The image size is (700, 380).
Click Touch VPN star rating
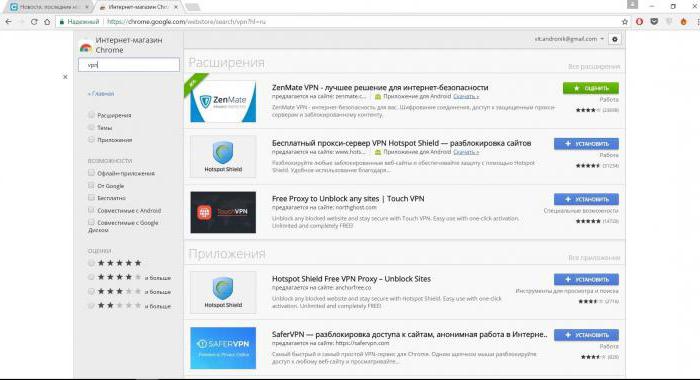[588, 221]
